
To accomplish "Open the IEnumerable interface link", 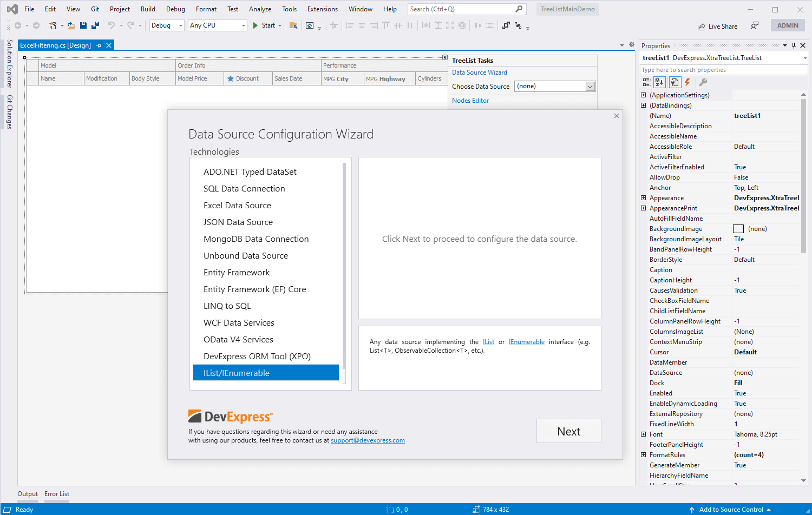I will (526, 342).
